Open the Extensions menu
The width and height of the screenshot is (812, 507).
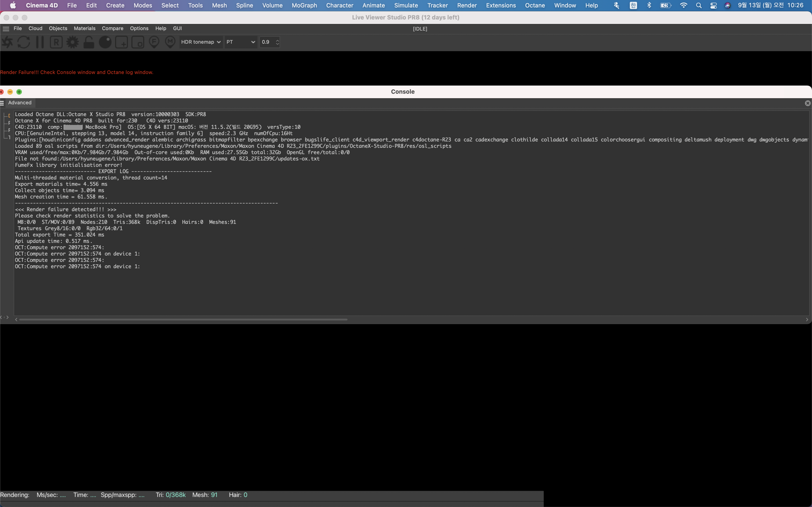coord(501,5)
